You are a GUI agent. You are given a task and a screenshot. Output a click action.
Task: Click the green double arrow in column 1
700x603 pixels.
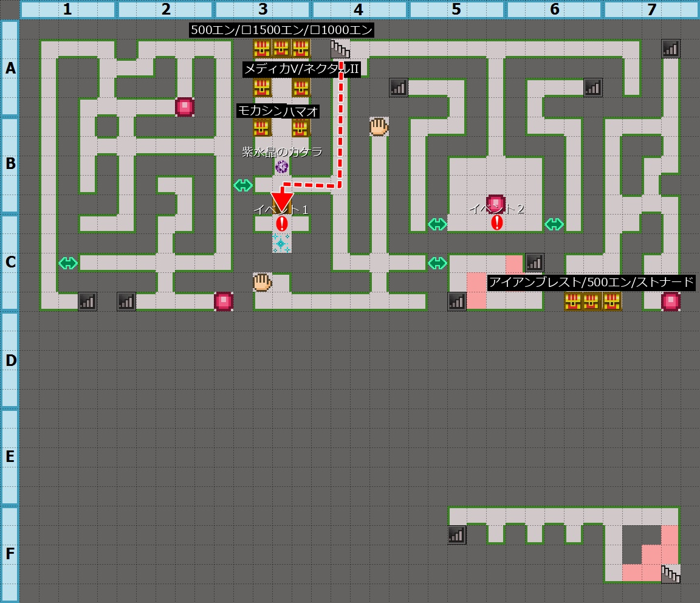[x=68, y=263]
